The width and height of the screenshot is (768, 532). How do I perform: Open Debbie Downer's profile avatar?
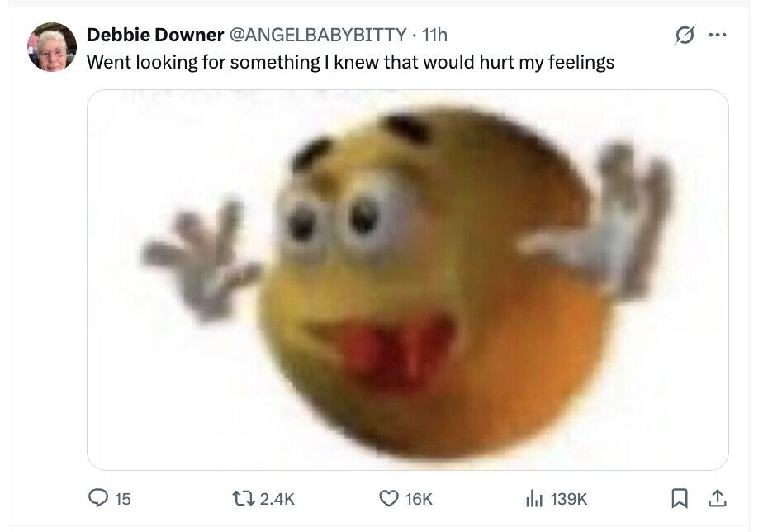pos(52,47)
